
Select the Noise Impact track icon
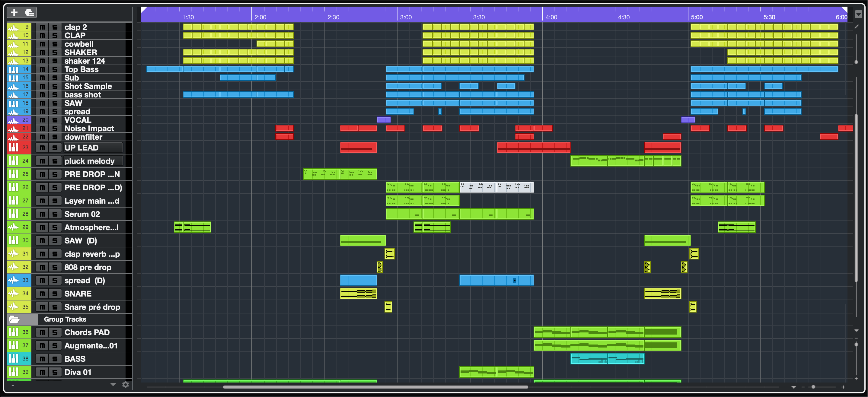tap(13, 128)
